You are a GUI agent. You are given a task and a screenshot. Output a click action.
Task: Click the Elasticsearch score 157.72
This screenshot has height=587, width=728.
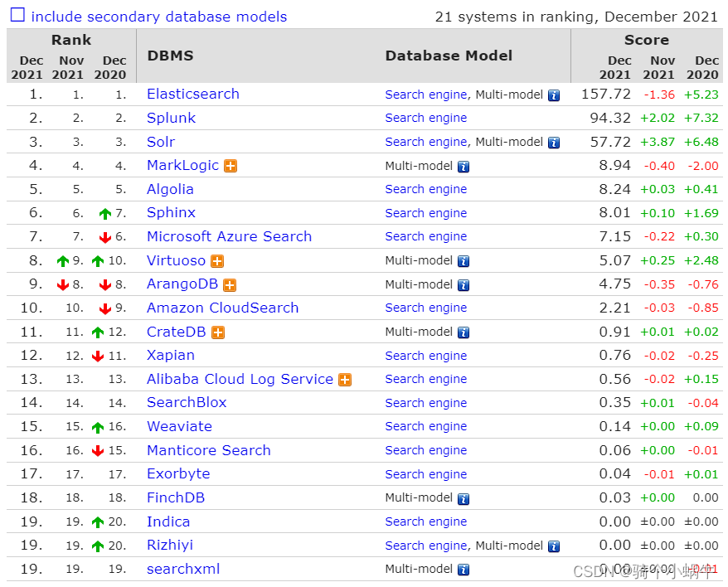coord(606,95)
